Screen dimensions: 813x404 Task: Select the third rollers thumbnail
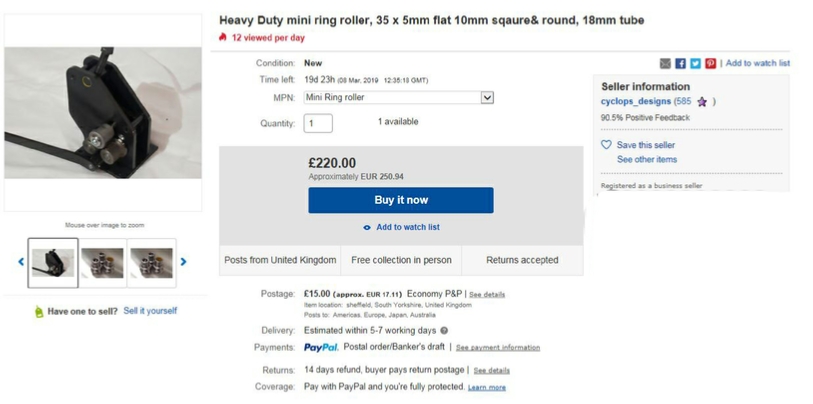tap(151, 262)
